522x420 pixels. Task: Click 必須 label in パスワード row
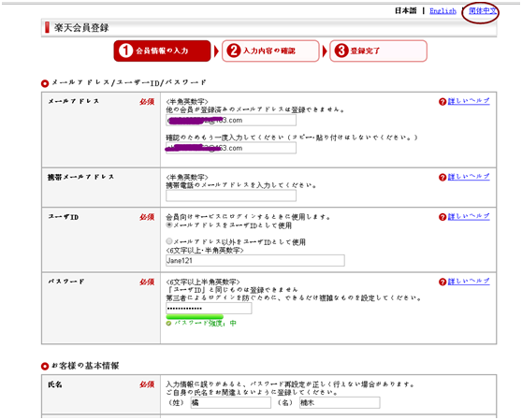(147, 282)
